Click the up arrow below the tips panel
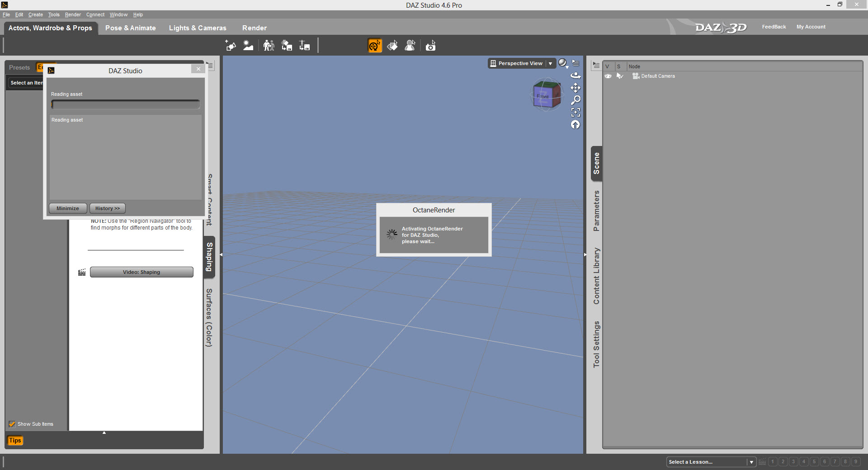The image size is (868, 470). click(104, 433)
